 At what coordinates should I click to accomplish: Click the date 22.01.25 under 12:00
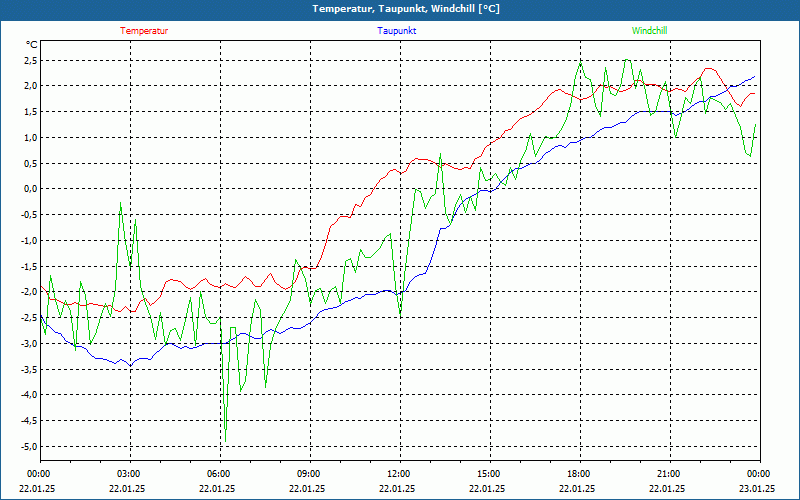[397, 488]
